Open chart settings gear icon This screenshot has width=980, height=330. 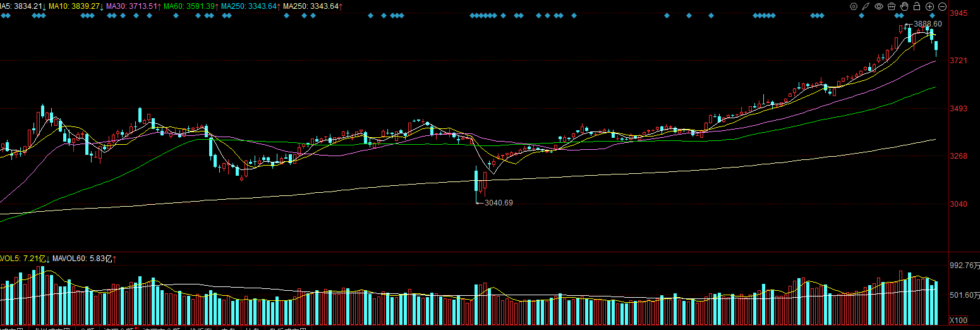click(x=854, y=6)
